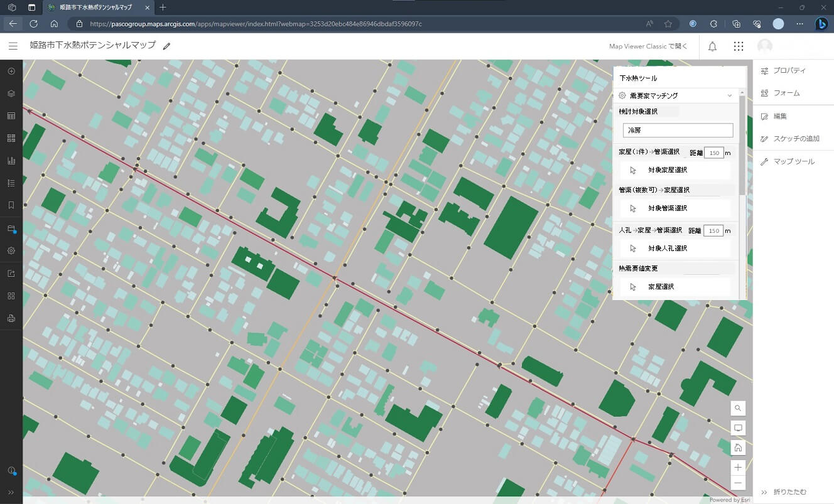Open the Bookmarks panel
Screen dimensions: 834x504
(x=11, y=205)
